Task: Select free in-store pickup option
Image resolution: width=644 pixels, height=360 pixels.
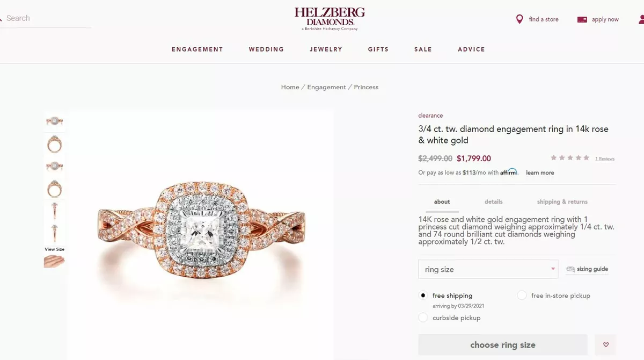Action: pos(522,296)
